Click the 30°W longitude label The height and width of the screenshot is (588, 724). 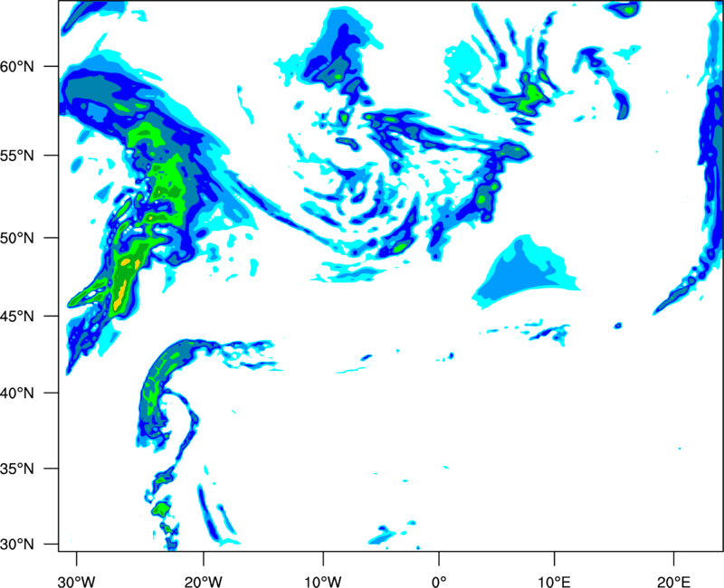coord(76,582)
